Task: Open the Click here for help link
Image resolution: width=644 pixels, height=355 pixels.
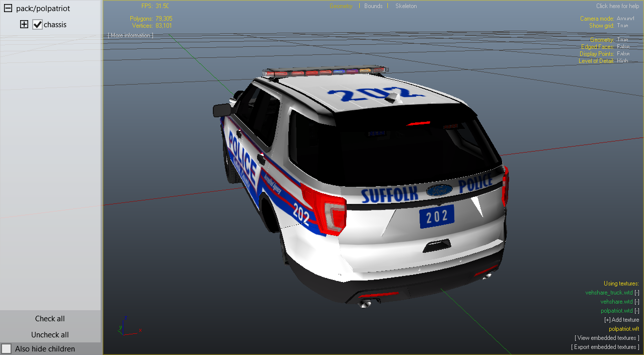Action: [618, 6]
